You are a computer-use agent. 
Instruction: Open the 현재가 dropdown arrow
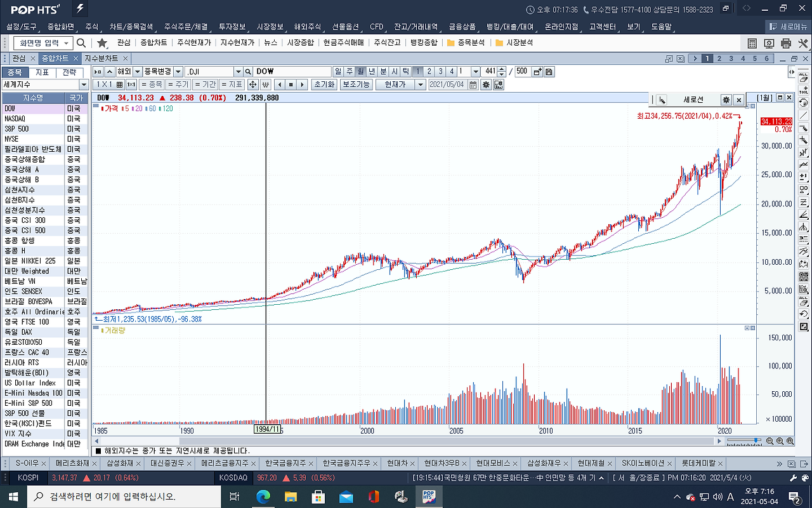pyautogui.click(x=421, y=84)
